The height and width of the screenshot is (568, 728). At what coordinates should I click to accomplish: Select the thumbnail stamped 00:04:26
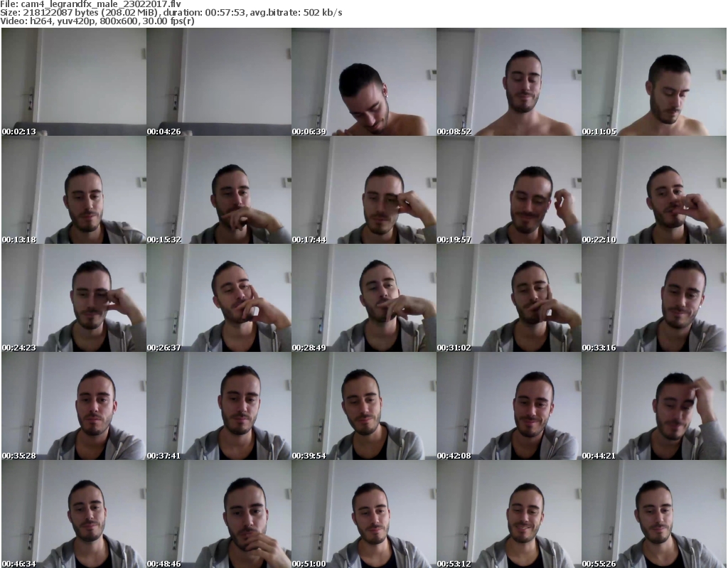(219, 82)
